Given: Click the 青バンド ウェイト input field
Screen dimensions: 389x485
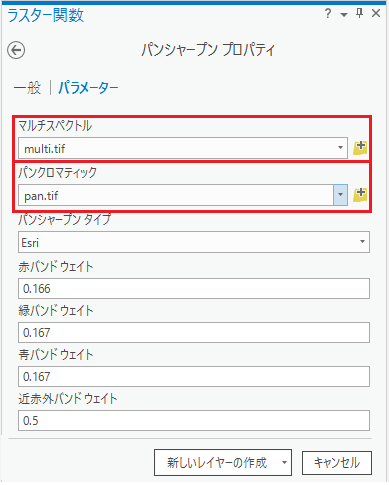Looking at the screenshot, I should point(194,377).
